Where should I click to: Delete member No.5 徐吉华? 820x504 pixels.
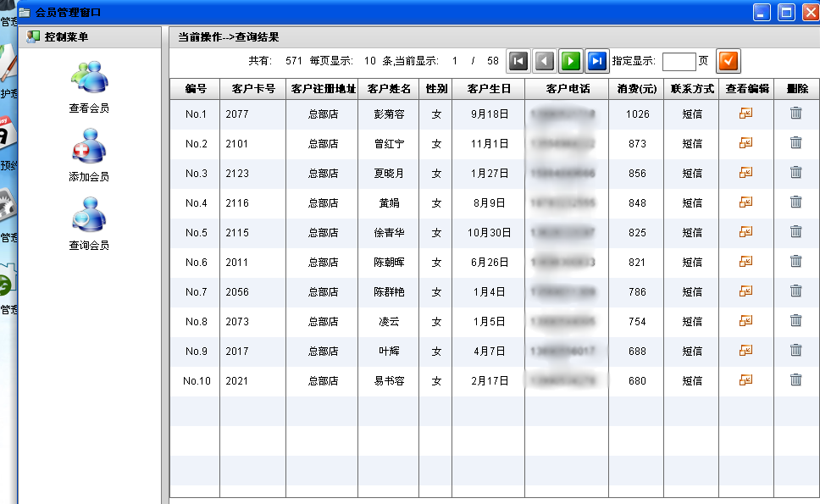pyautogui.click(x=796, y=231)
